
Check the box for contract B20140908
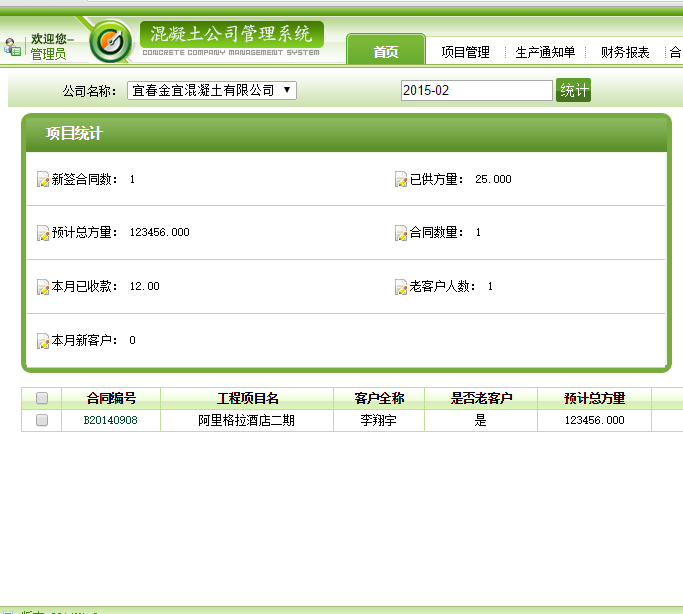(x=42, y=421)
